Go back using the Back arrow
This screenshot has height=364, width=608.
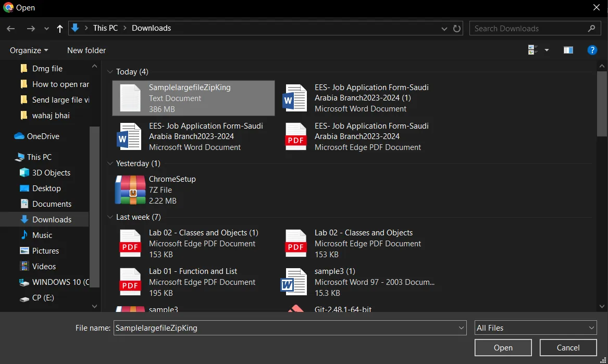11,28
